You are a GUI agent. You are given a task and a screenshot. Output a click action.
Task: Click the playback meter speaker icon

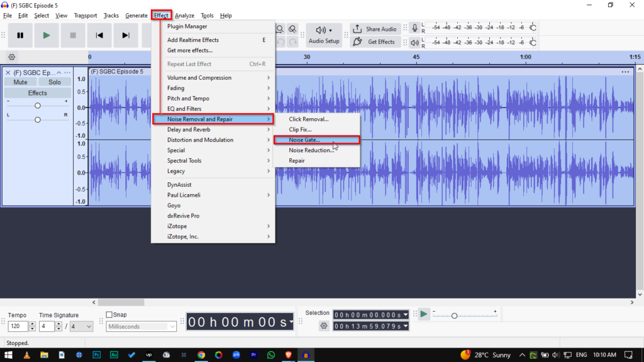click(x=414, y=43)
